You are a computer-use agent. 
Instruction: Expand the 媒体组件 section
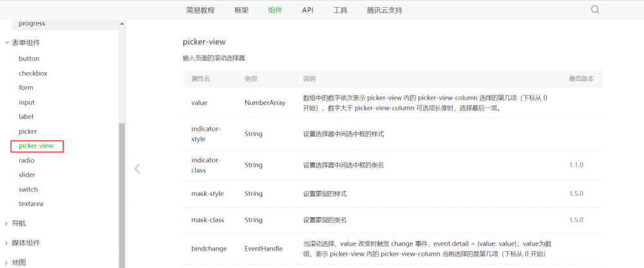[x=26, y=243]
